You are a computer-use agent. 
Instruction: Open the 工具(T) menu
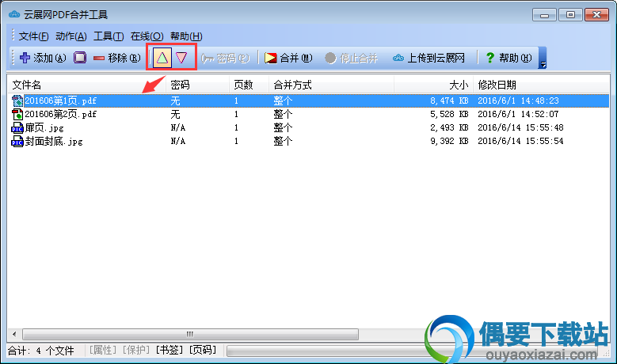[109, 36]
